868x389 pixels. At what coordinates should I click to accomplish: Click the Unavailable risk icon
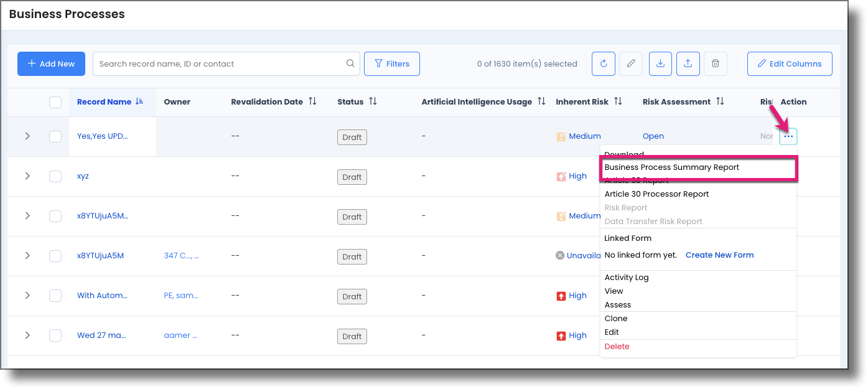coord(560,256)
